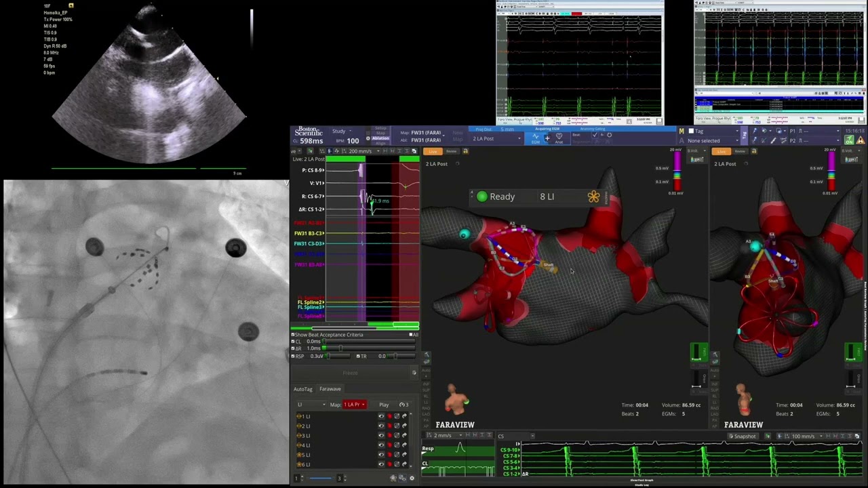
Task: Select Live tab in left map view
Action: click(433, 151)
